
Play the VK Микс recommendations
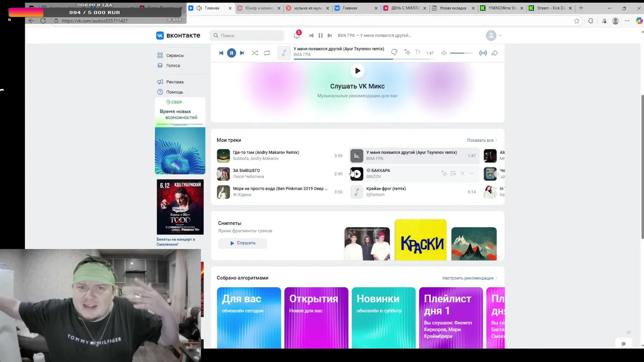click(x=357, y=71)
